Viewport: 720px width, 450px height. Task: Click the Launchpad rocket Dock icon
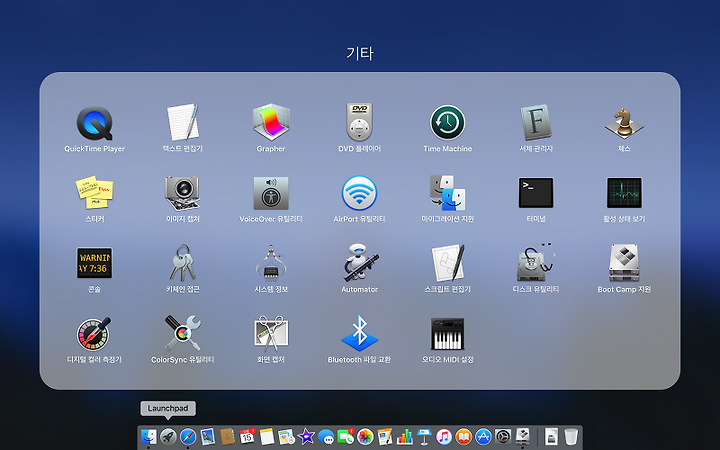pos(168,436)
